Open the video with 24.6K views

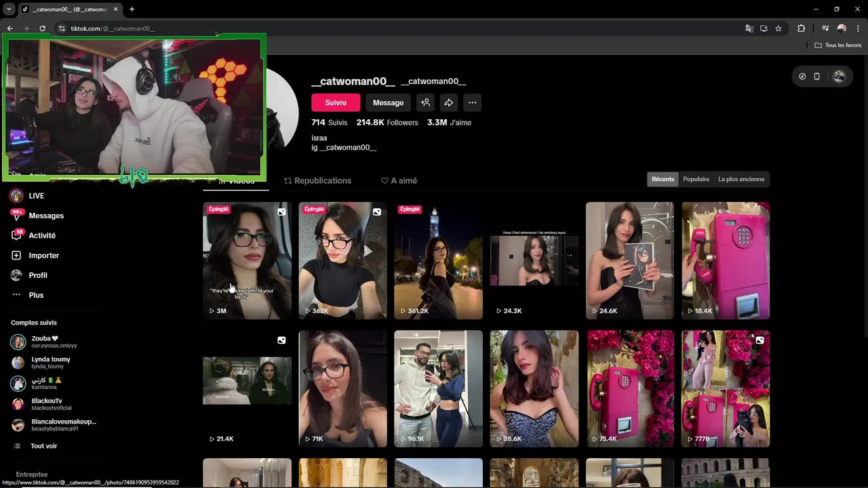tap(630, 260)
